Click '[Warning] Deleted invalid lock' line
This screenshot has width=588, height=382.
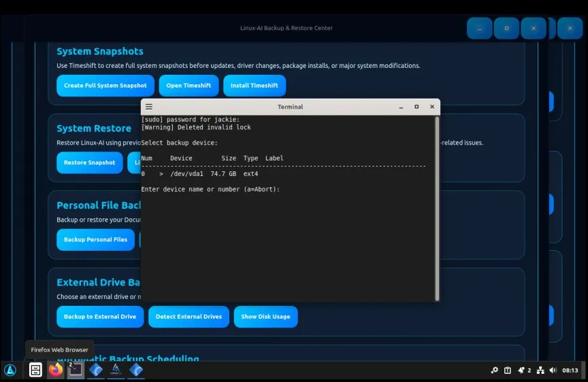[x=196, y=127]
